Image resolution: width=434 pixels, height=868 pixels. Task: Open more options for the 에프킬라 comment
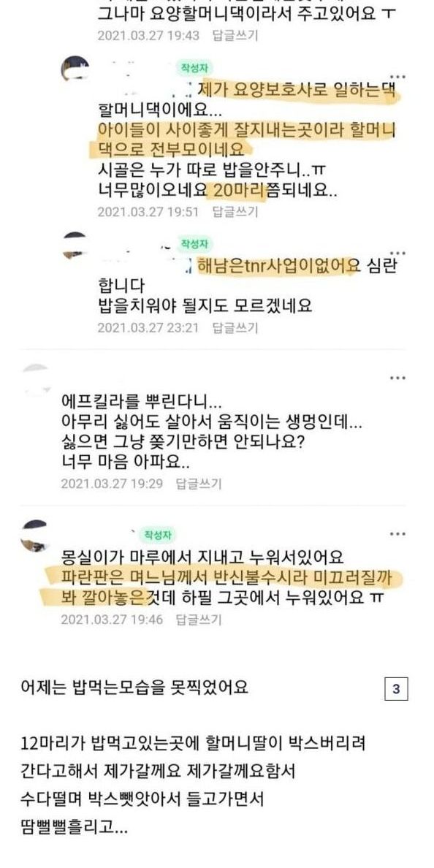click(x=397, y=378)
